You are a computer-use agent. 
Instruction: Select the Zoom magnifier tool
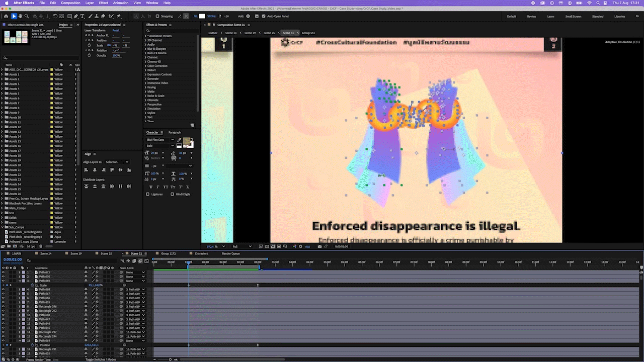click(27, 16)
